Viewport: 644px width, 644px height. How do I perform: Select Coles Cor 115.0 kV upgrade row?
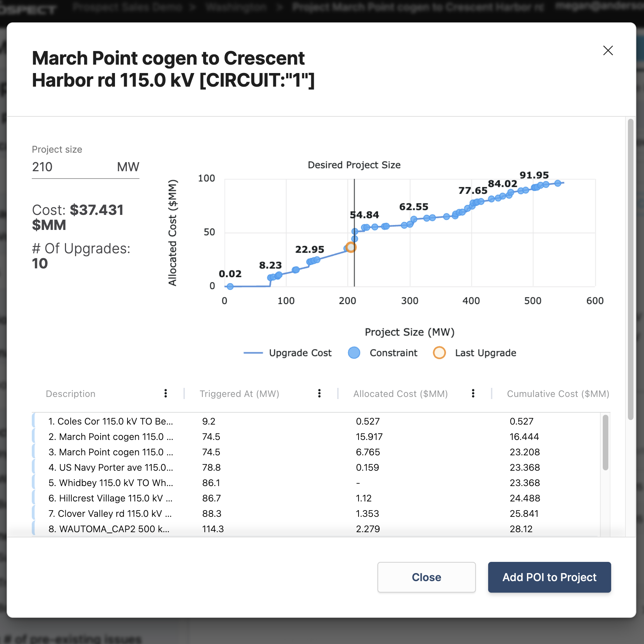(x=110, y=421)
